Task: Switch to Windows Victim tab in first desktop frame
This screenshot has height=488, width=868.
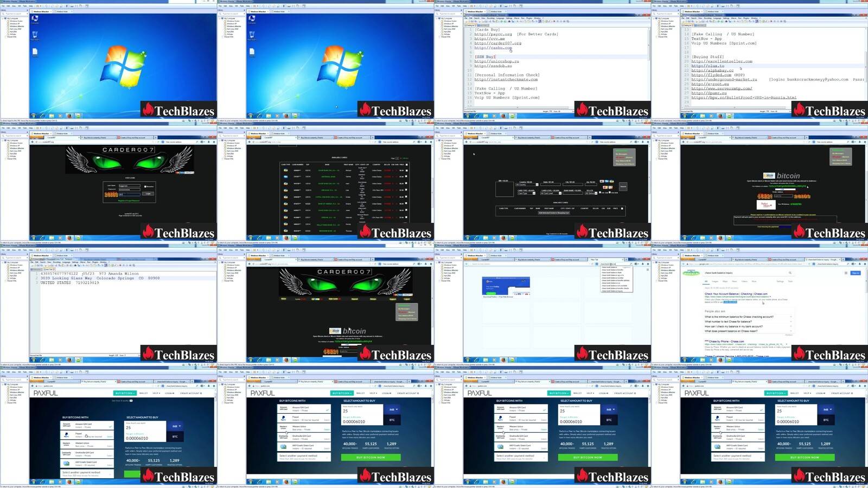Action: pos(62,11)
